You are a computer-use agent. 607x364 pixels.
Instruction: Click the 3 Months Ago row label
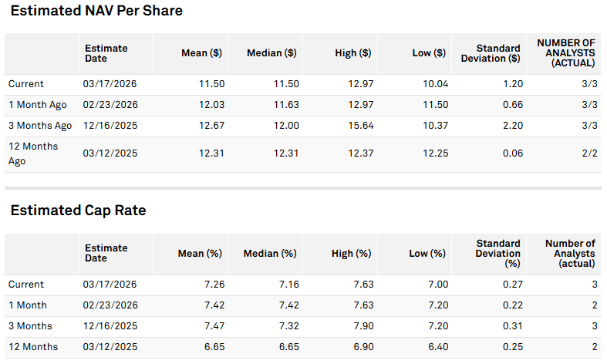[x=40, y=126]
